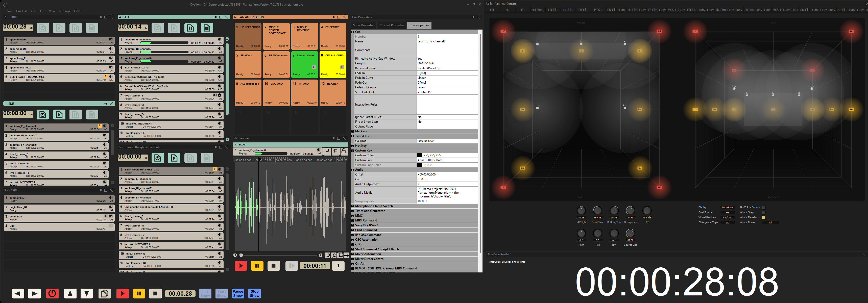Click the waveform view icon beside zoom buttons

(x=346, y=256)
